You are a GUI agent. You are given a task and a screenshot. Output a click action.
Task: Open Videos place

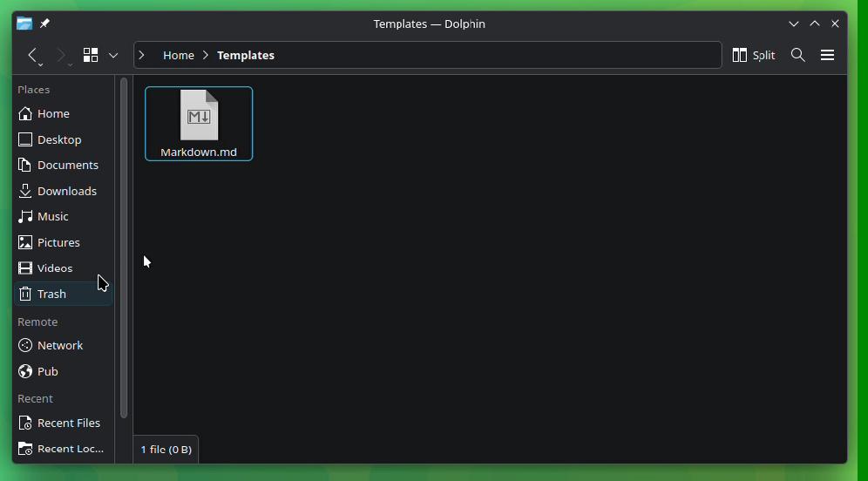click(x=63, y=268)
